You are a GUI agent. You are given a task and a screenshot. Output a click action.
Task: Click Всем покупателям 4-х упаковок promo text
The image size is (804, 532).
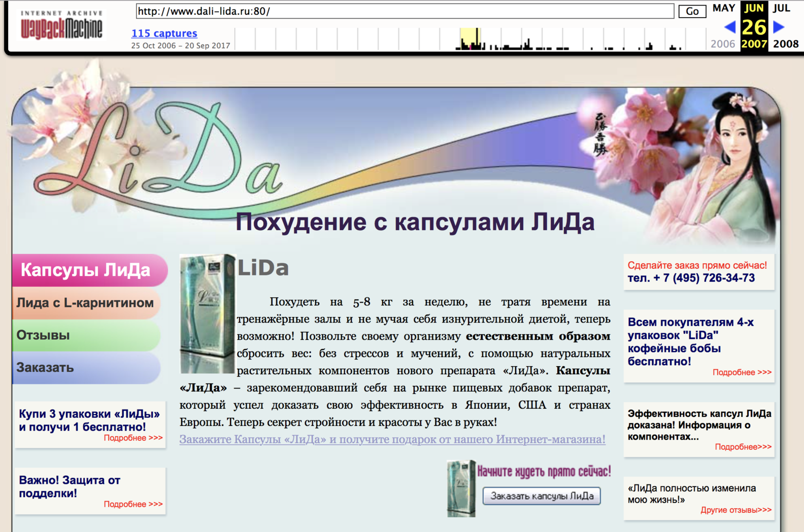691,342
